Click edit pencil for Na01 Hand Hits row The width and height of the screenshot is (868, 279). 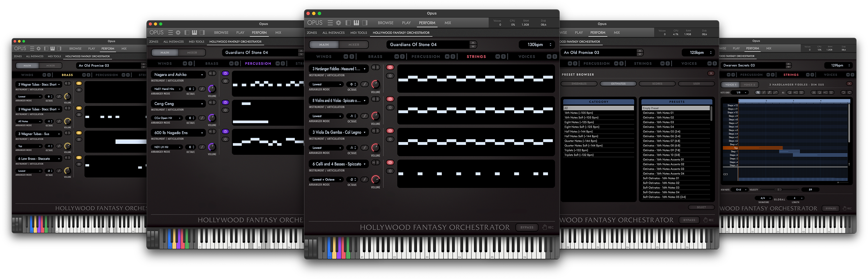tap(201, 89)
